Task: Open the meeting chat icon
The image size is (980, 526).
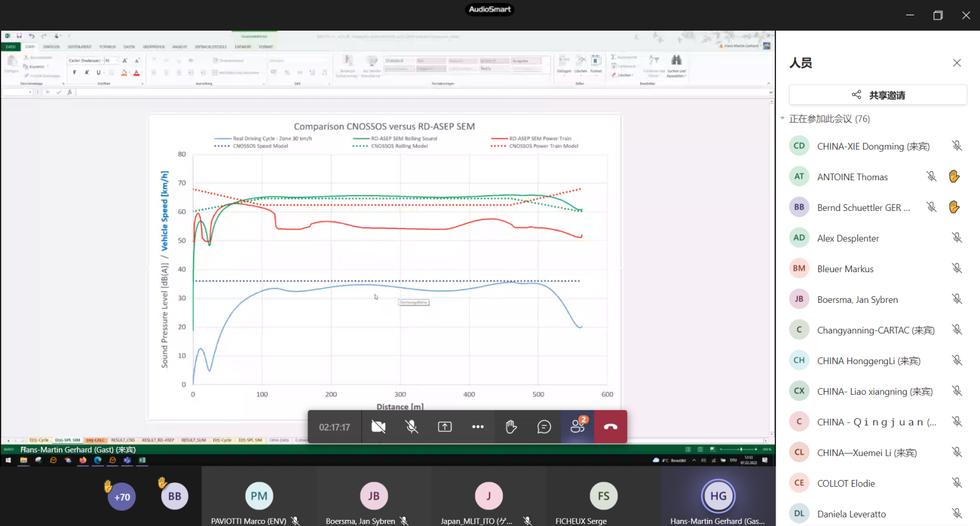Action: [544, 427]
